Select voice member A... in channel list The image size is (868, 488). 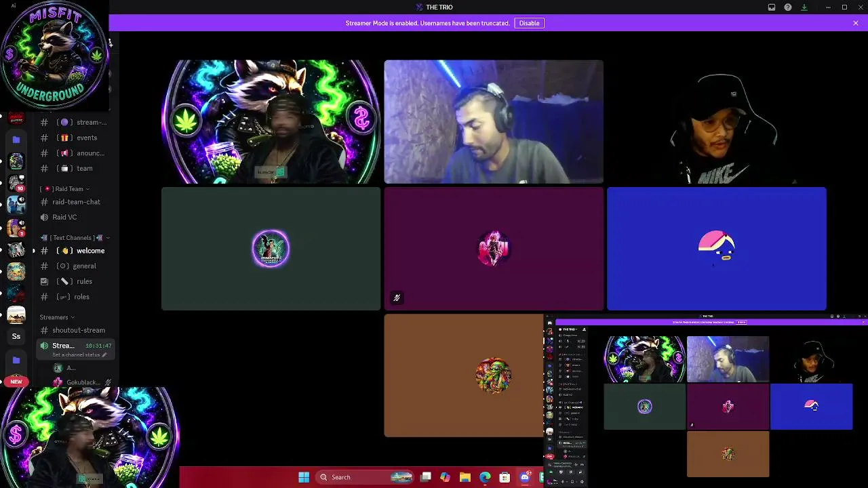(65, 368)
